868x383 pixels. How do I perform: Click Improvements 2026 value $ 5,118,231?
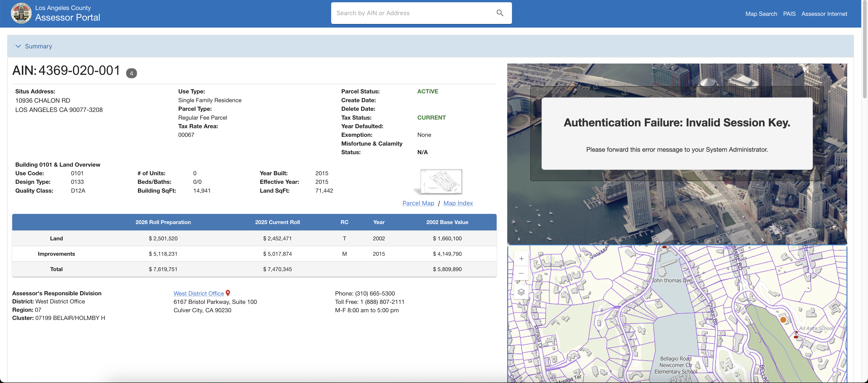[x=163, y=254]
